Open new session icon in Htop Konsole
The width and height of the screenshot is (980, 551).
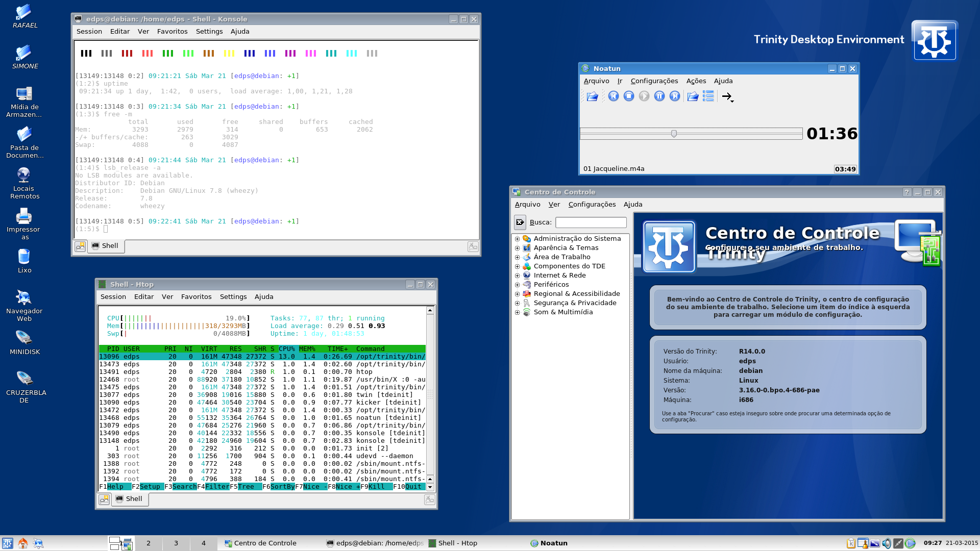click(104, 499)
